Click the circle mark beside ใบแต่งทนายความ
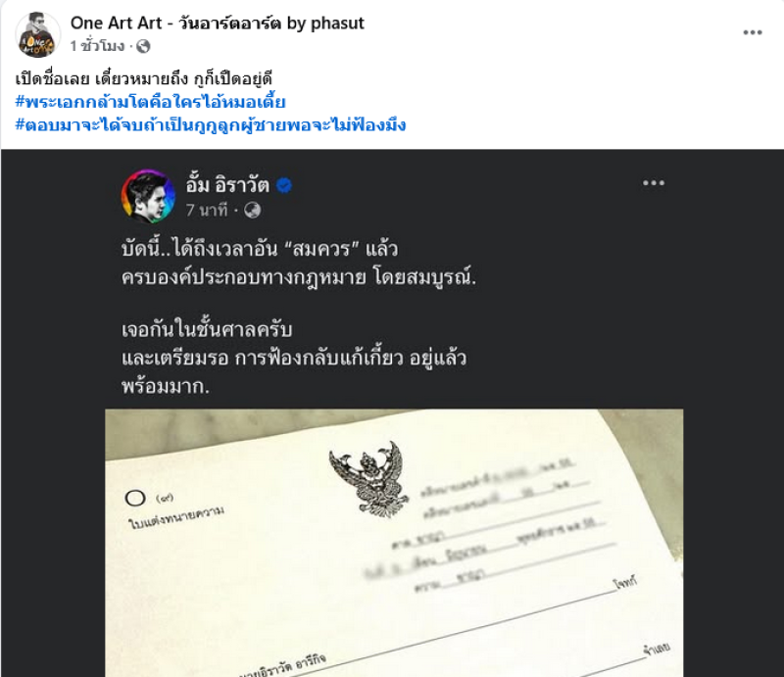784x677 pixels. click(x=135, y=498)
